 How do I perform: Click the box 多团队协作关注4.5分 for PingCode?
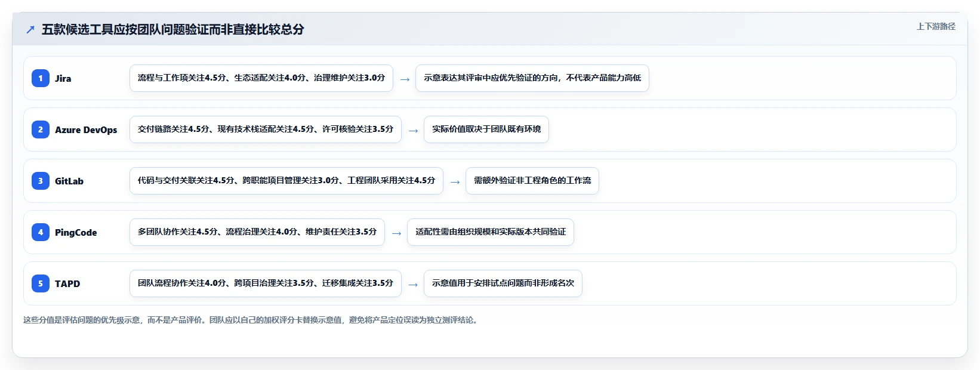pyautogui.click(x=257, y=232)
